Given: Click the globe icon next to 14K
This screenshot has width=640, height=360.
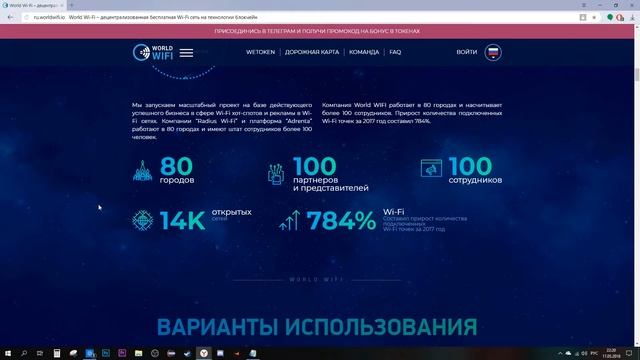Looking at the screenshot, I should click(142, 220).
